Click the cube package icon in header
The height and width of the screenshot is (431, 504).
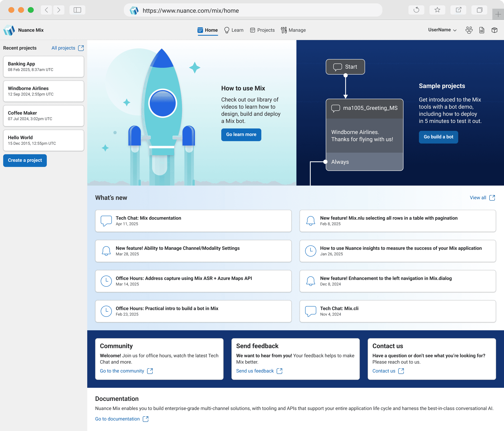(494, 30)
